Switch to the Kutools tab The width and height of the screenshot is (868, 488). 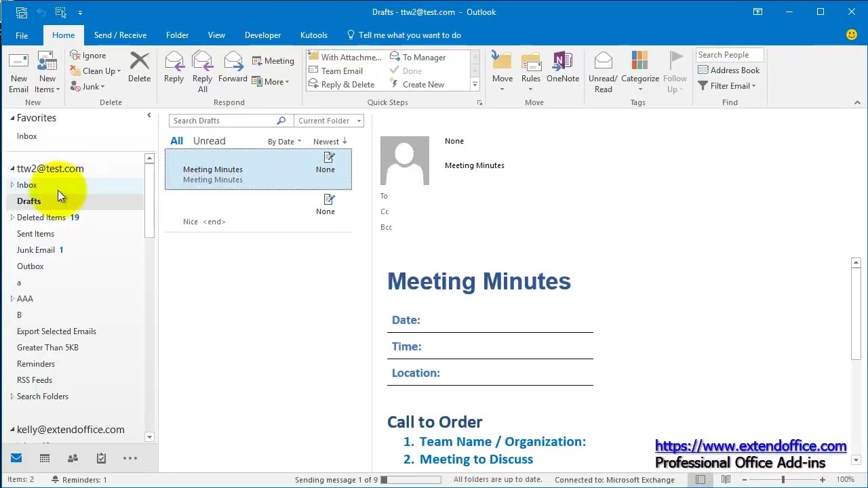coord(313,35)
